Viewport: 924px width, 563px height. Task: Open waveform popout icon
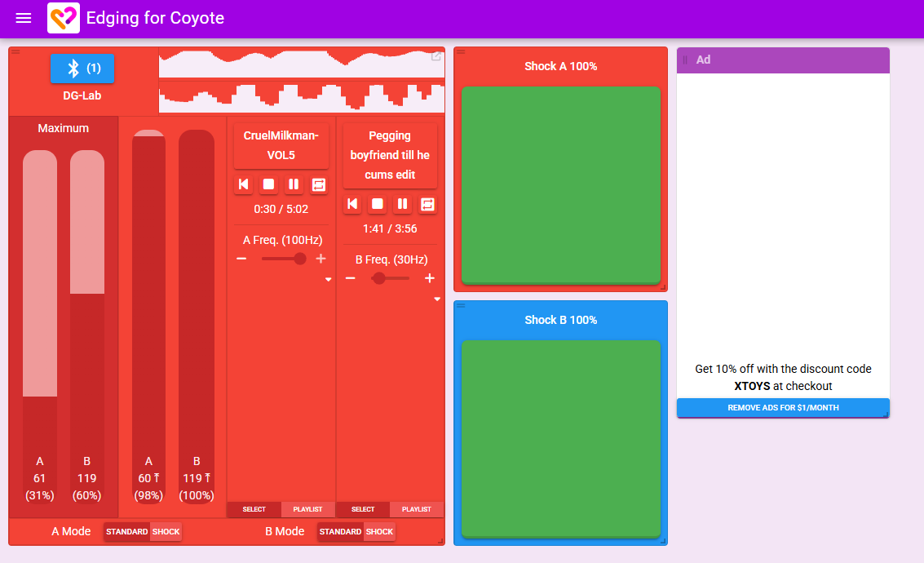(436, 56)
